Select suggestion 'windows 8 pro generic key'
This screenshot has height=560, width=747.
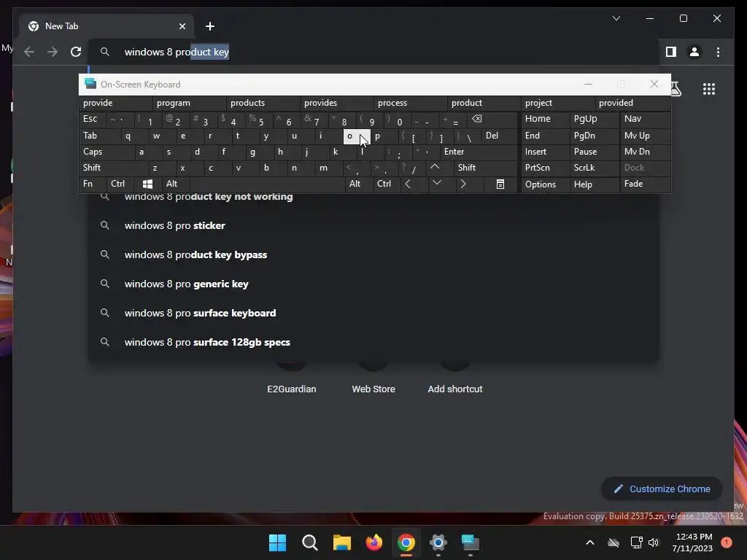[x=373, y=284]
